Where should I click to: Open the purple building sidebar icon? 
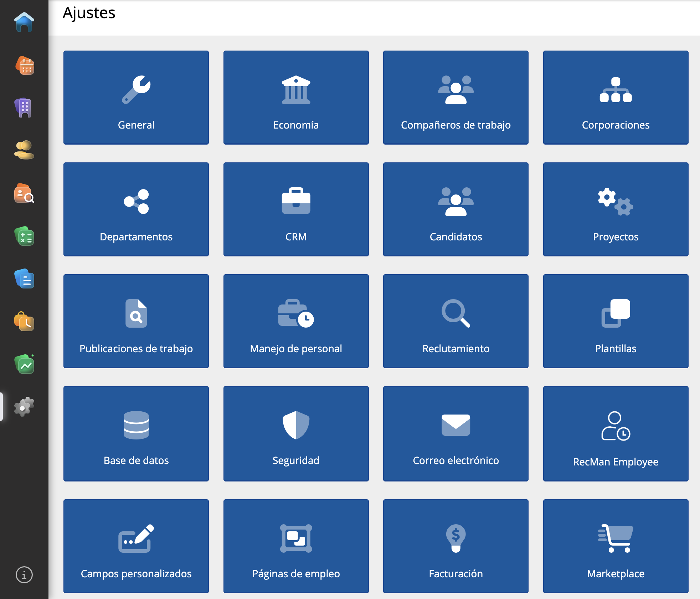[24, 108]
